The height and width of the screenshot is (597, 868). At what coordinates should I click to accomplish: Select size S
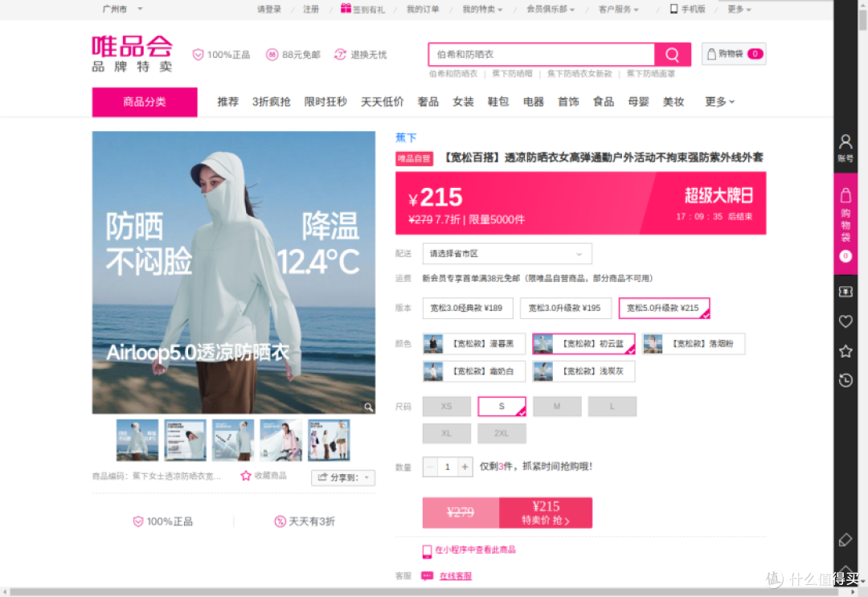(x=502, y=406)
